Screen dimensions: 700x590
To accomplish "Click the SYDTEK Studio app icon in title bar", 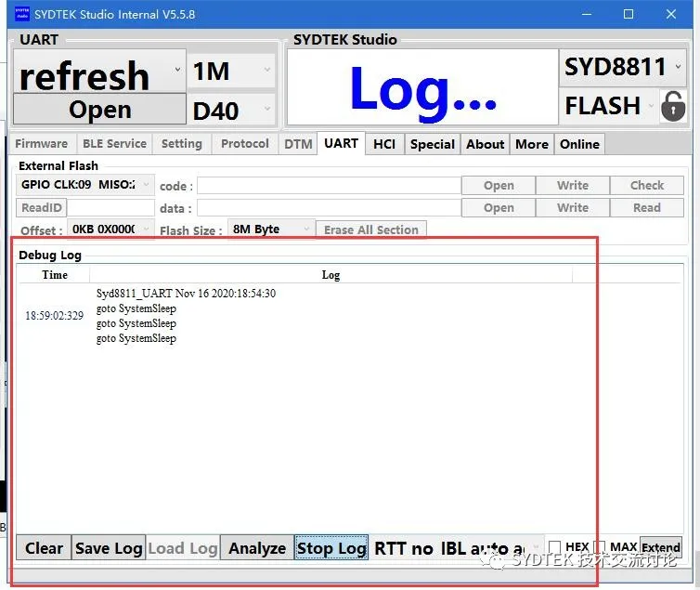I will (x=22, y=14).
